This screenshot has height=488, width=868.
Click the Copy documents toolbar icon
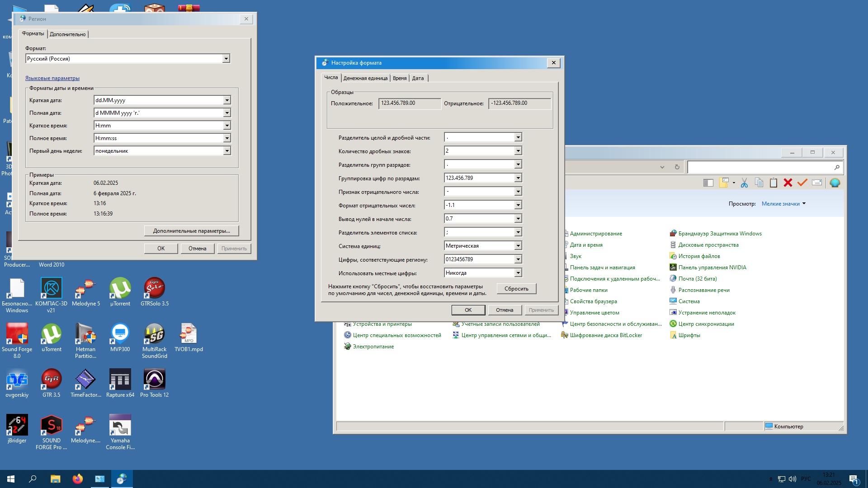point(759,183)
